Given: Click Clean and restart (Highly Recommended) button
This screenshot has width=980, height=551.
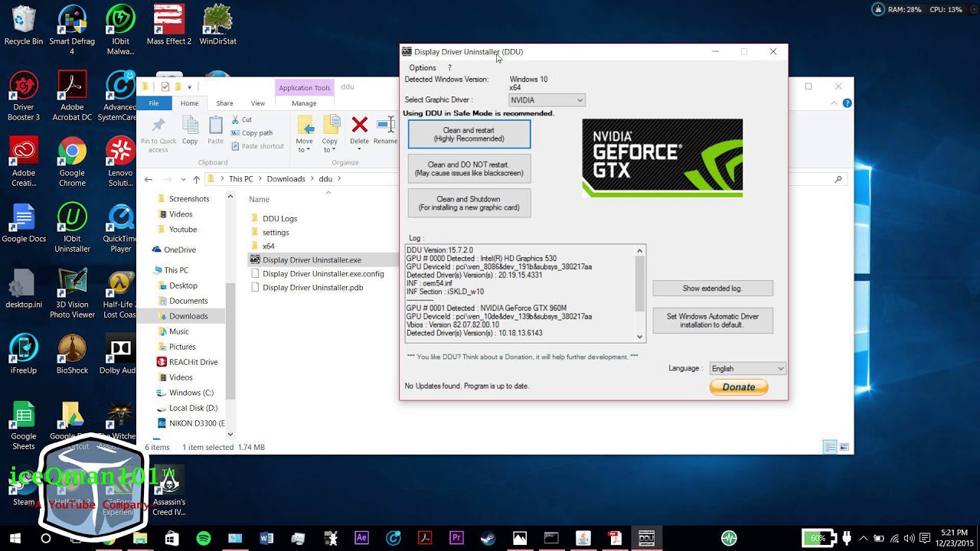Looking at the screenshot, I should (469, 135).
